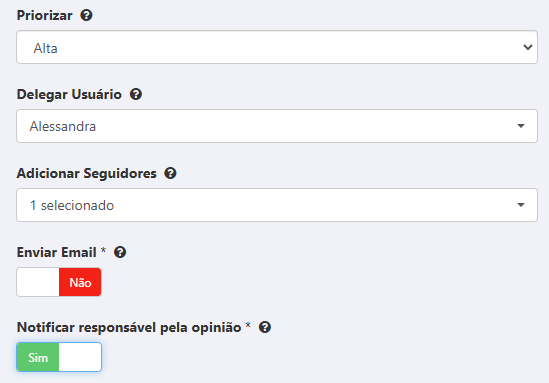
Task: Toggle the Enviar Email switch
Action: pos(59,282)
